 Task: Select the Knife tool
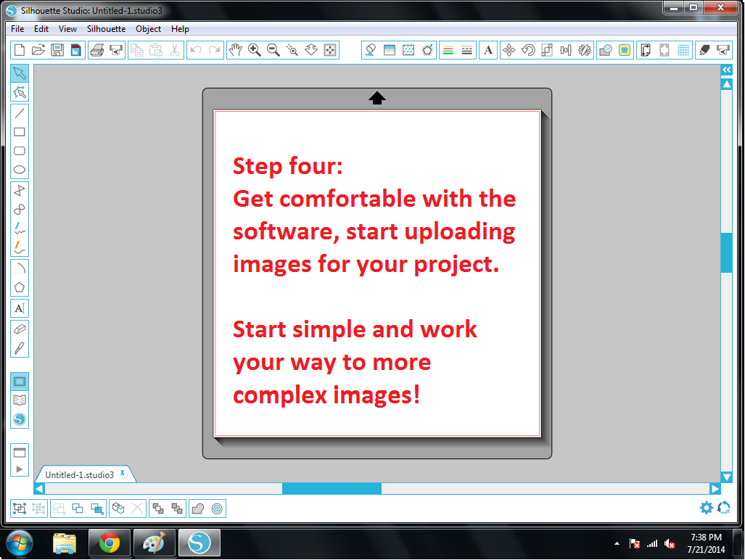20,348
